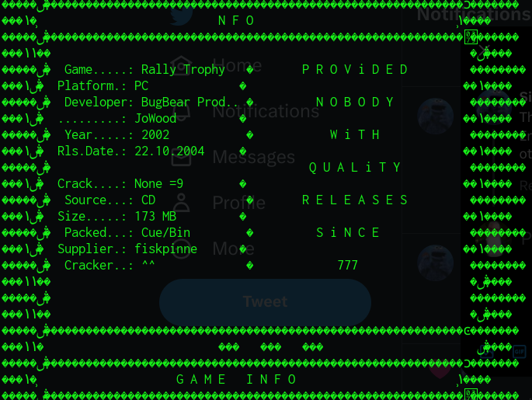Select the 'Year.....: 2002' line
The height and width of the screenshot is (400, 532).
[116, 134]
